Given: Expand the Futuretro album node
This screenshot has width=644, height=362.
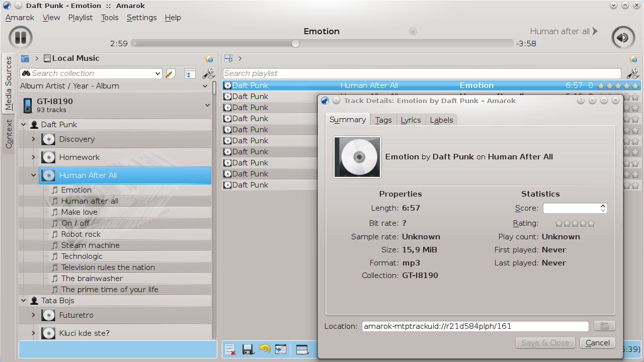Looking at the screenshot, I should (33, 315).
